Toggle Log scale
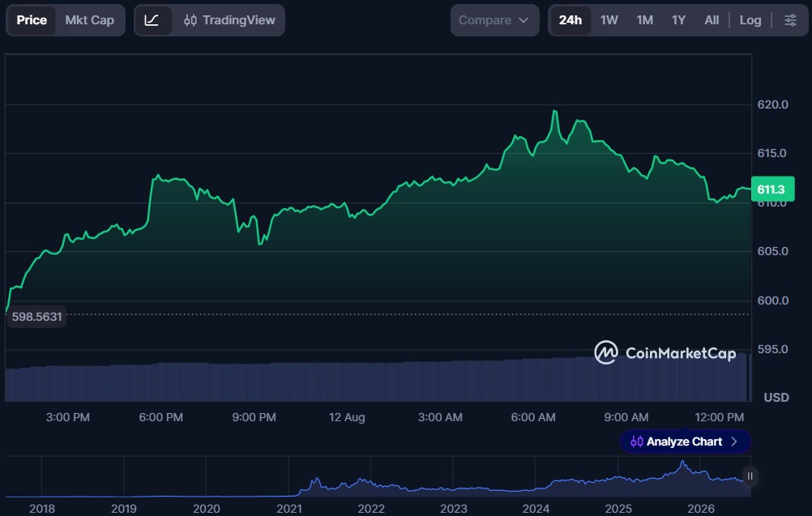This screenshot has height=516, width=812. [750, 20]
